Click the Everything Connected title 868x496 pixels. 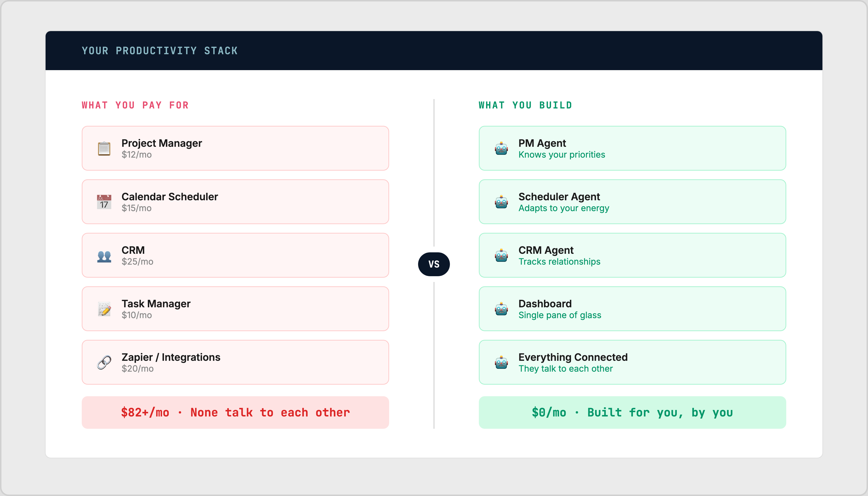[x=573, y=357]
